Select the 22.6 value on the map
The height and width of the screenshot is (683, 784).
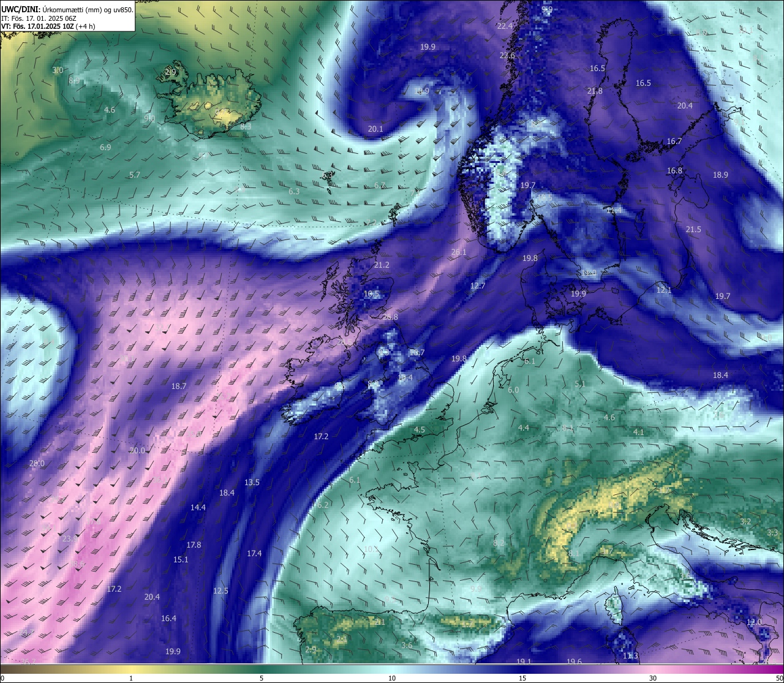point(507,56)
